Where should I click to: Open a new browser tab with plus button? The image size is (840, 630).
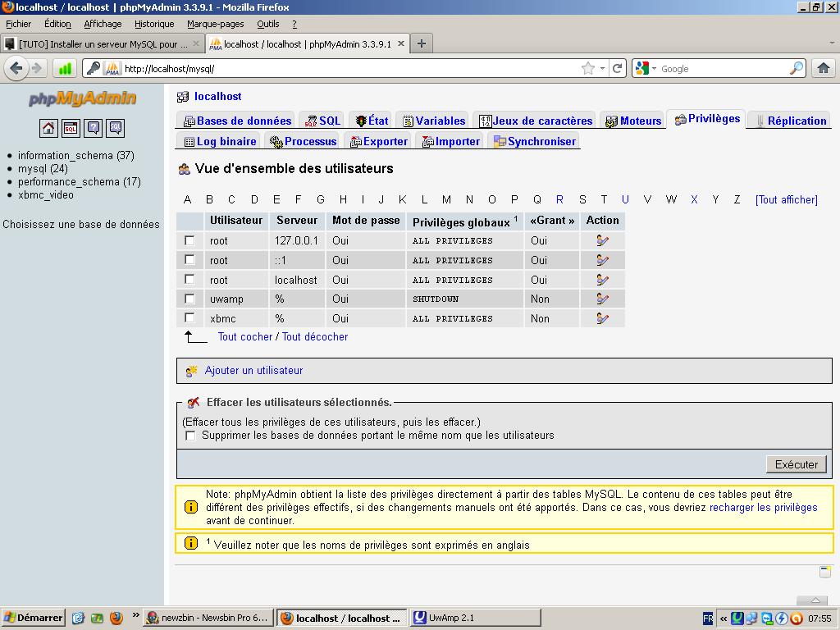[422, 43]
